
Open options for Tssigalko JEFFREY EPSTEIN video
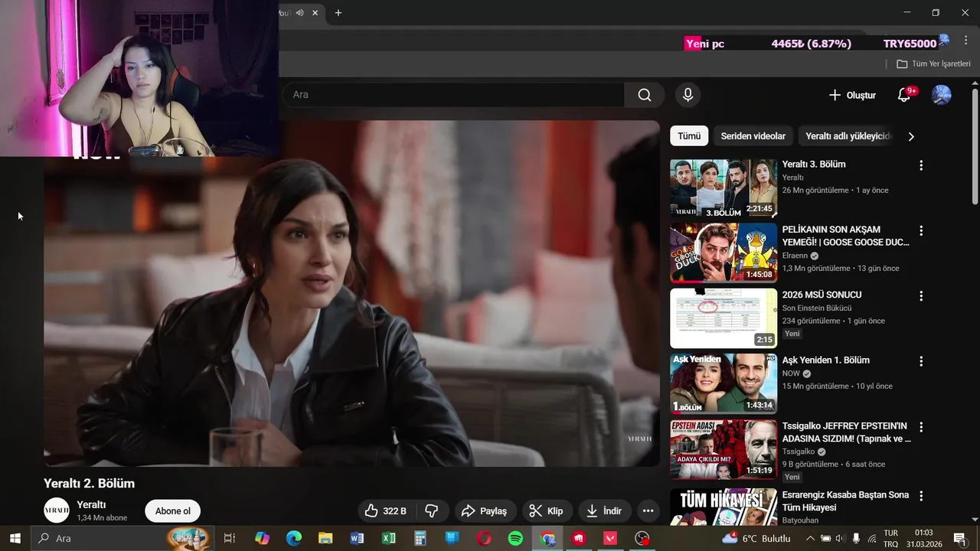coord(921,427)
